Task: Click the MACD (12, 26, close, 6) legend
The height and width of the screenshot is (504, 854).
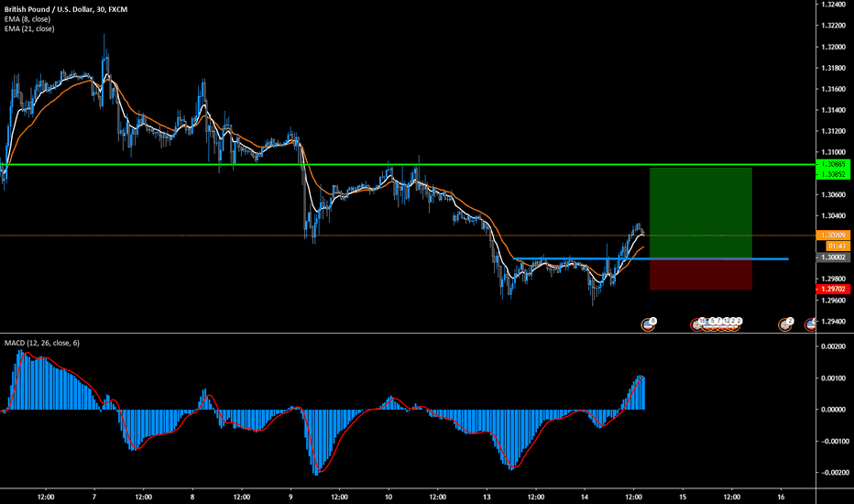Action: pyautogui.click(x=42, y=343)
